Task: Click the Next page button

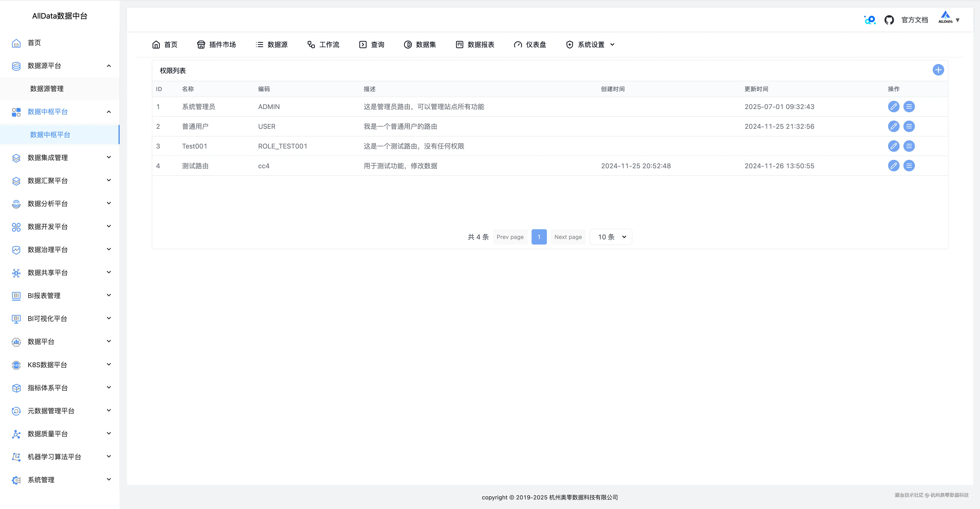Action: coord(568,236)
